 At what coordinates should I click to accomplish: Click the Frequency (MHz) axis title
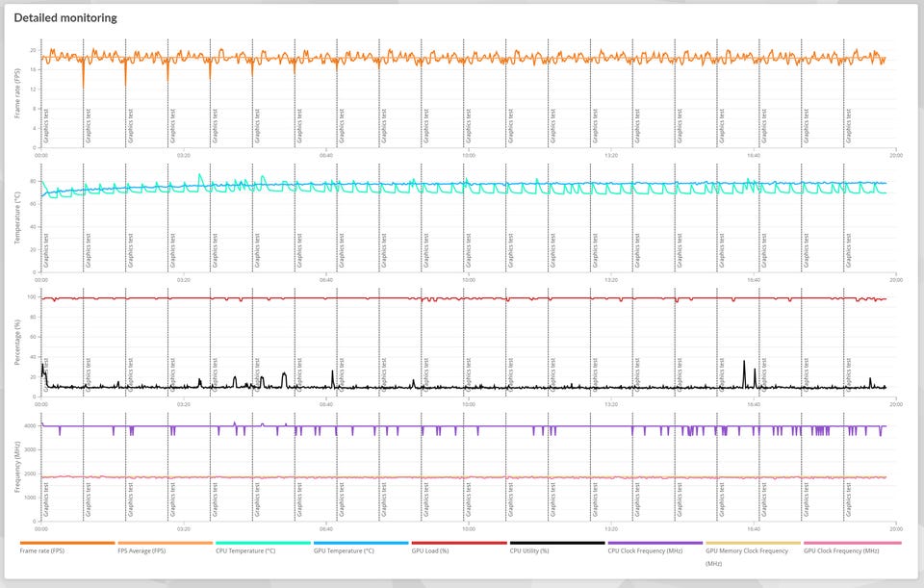(x=18, y=468)
